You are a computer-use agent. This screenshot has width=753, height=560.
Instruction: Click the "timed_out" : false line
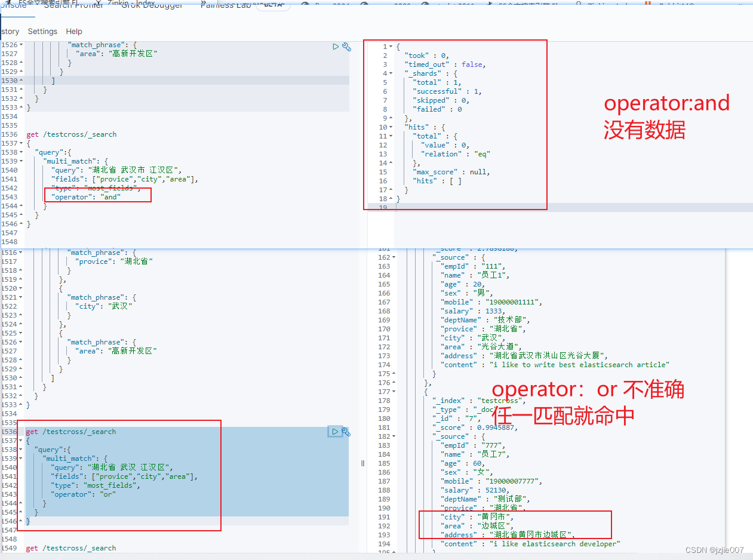pos(445,64)
